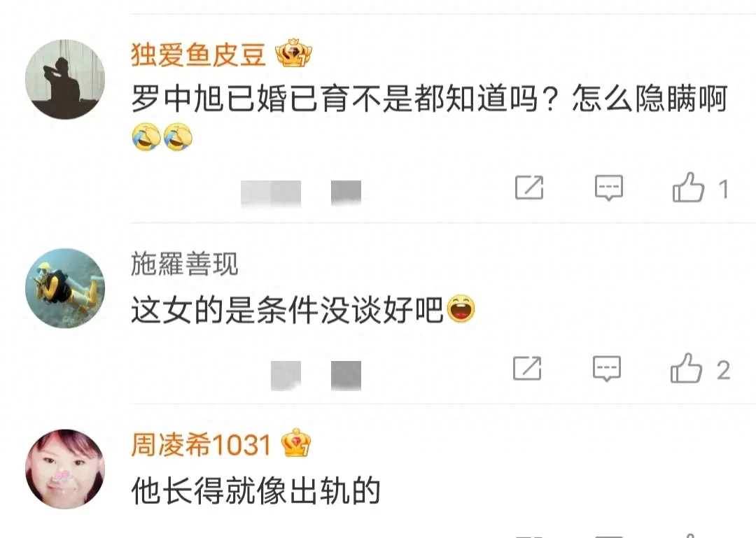Image resolution: width=756 pixels, height=538 pixels.
Task: Tap the first crying-laughing emoji under 罗中旭 comment
Action: 146,136
